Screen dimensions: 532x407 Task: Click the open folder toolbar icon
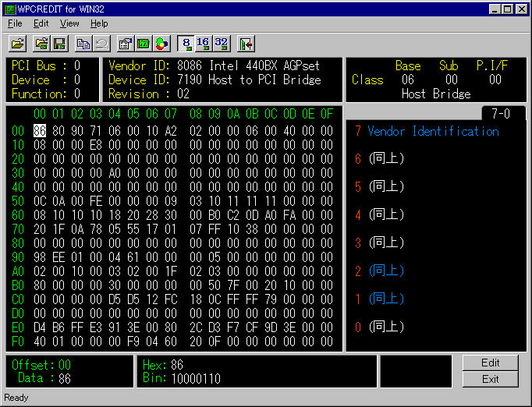[x=18, y=44]
